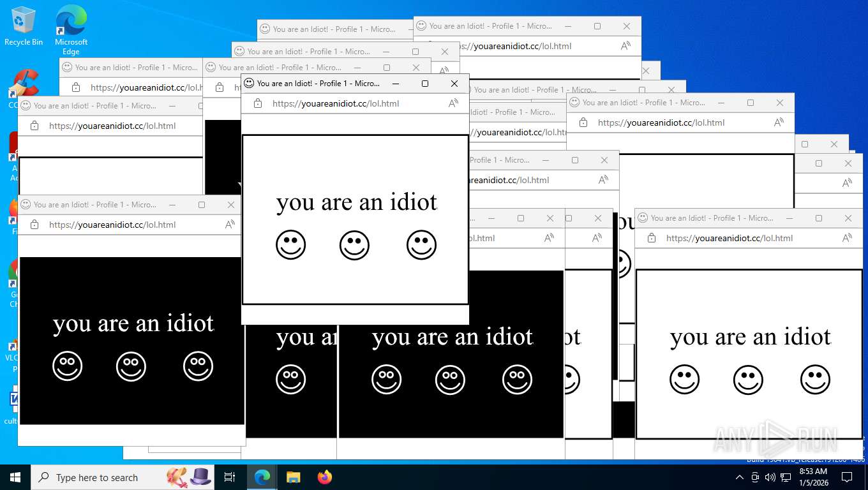Minimize the frontmost idiot window
Screen dimensions: 868x490
[396, 84]
